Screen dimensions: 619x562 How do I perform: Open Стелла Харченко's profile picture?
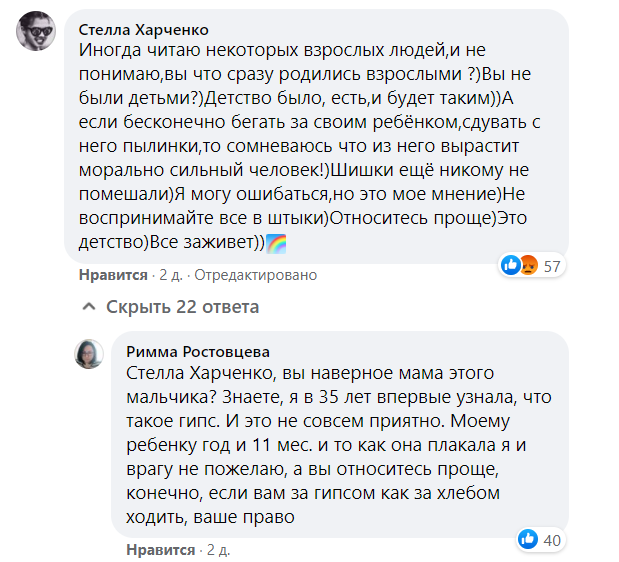pyautogui.click(x=36, y=37)
